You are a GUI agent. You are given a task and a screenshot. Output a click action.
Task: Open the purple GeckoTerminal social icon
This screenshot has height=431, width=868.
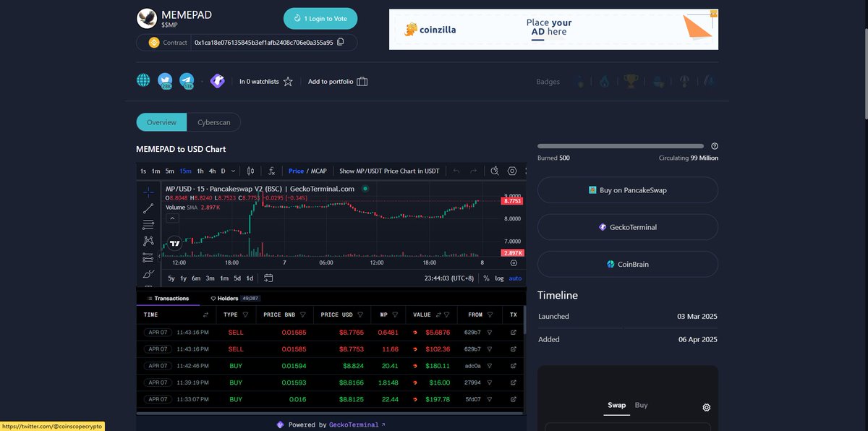(217, 81)
